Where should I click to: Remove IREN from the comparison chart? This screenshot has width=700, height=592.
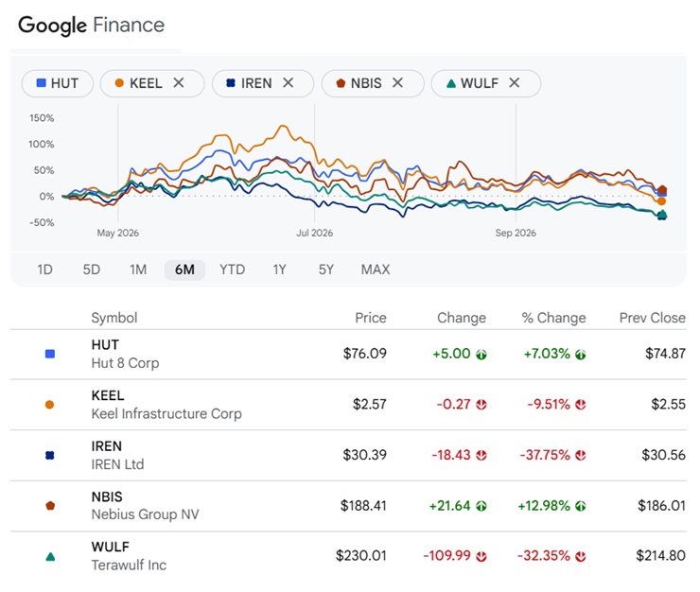[x=289, y=82]
